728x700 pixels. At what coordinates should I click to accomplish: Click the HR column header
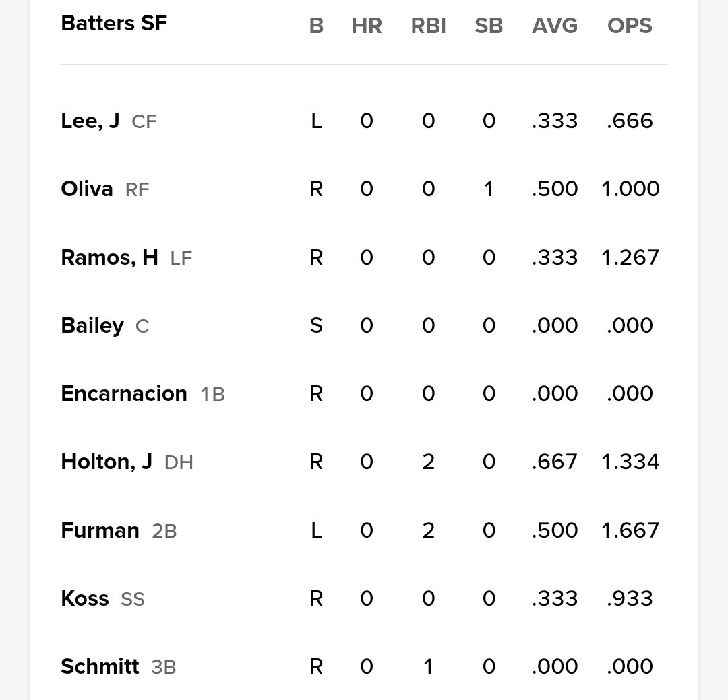367,26
